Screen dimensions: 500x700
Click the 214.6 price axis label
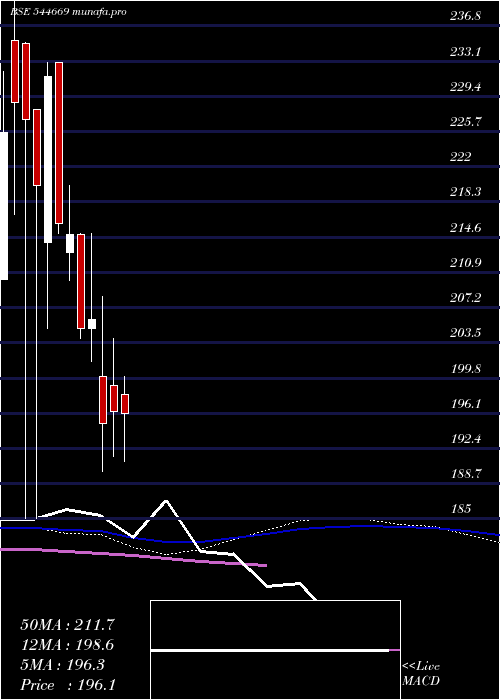(465, 228)
